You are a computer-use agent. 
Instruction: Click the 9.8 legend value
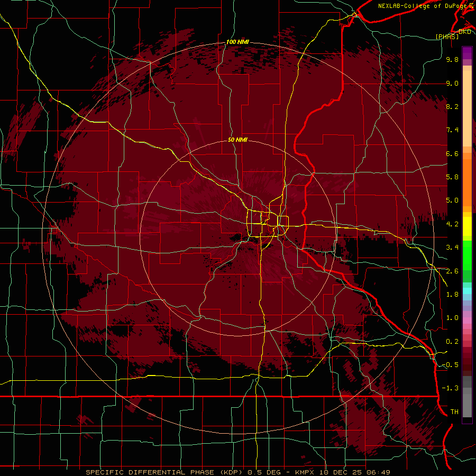pyautogui.click(x=452, y=59)
